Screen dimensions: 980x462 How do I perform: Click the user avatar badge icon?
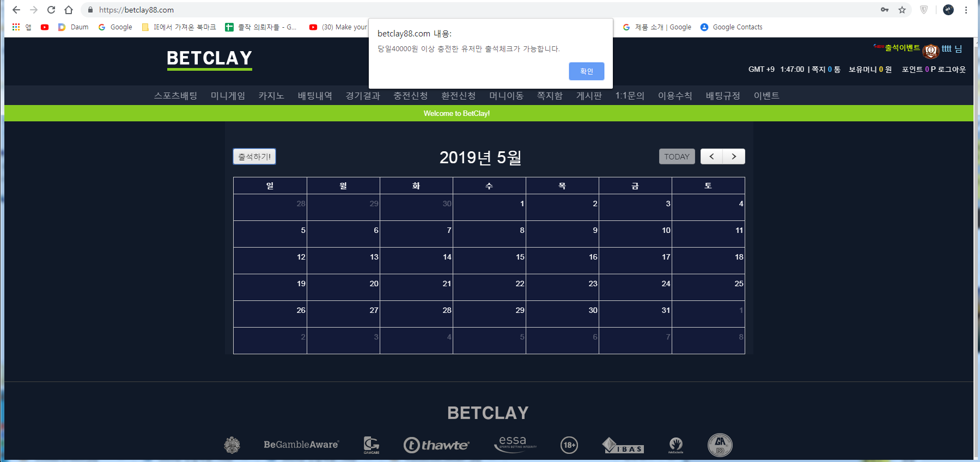pos(931,51)
